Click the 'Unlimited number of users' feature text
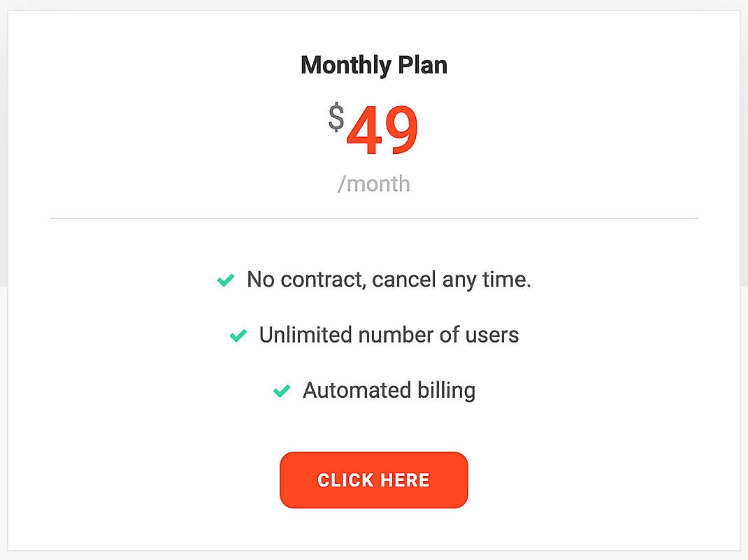 389,335
